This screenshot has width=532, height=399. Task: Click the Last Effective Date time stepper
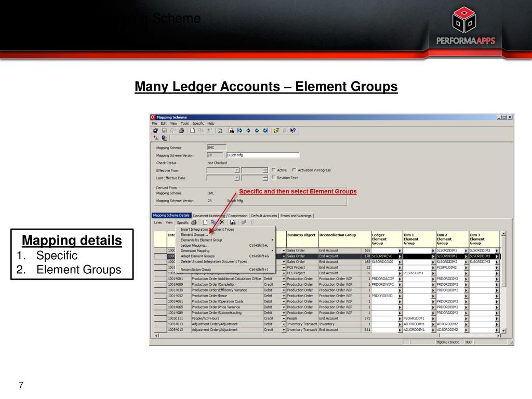click(265, 178)
